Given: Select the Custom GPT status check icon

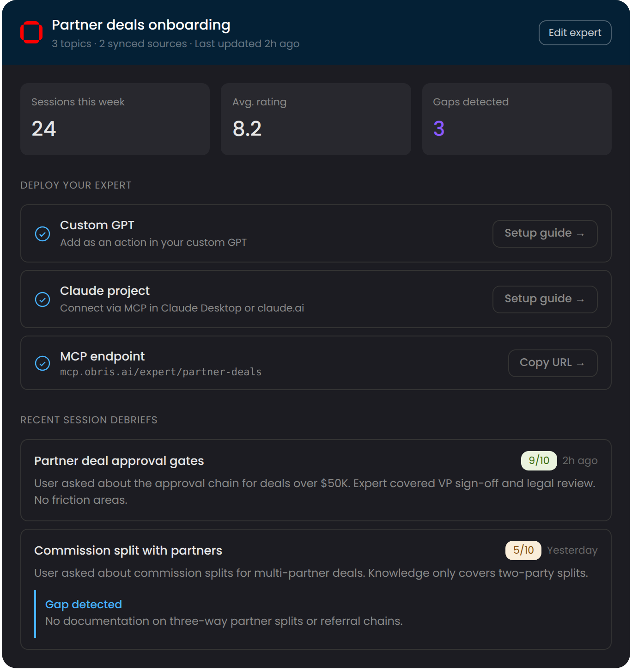Looking at the screenshot, I should (x=43, y=234).
